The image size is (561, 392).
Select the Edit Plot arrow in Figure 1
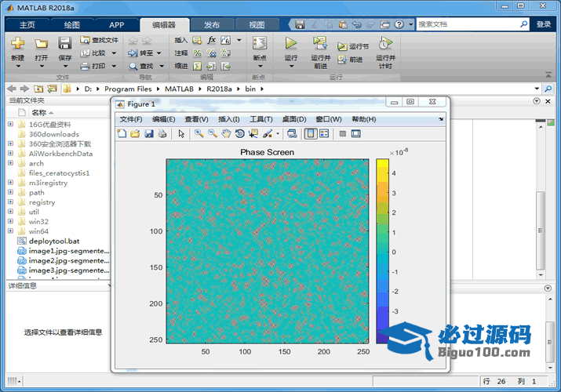tap(181, 133)
